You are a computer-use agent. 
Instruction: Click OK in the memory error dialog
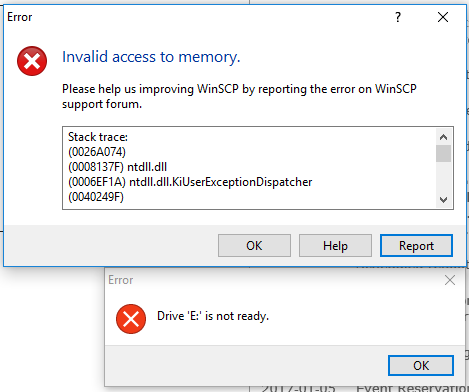click(254, 246)
